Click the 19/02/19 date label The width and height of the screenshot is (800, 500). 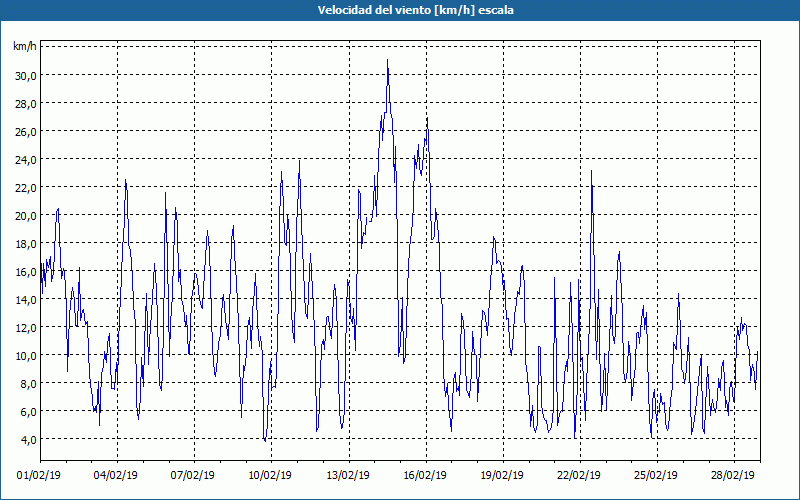click(x=502, y=476)
